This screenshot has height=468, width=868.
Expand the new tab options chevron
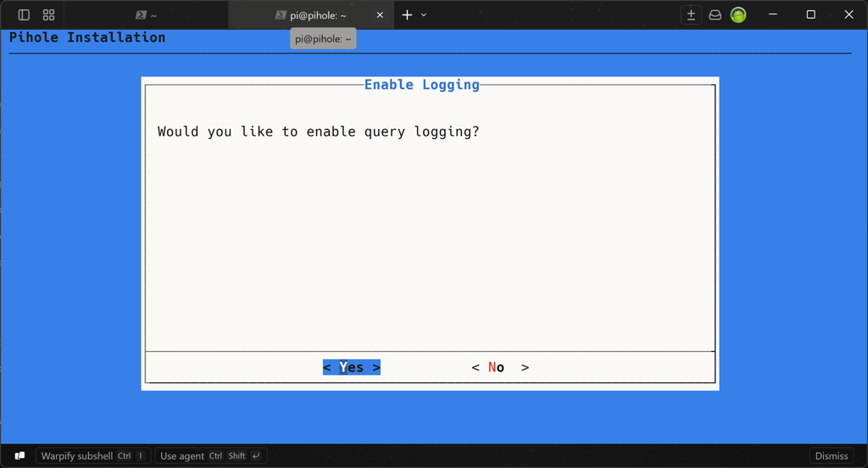point(424,15)
